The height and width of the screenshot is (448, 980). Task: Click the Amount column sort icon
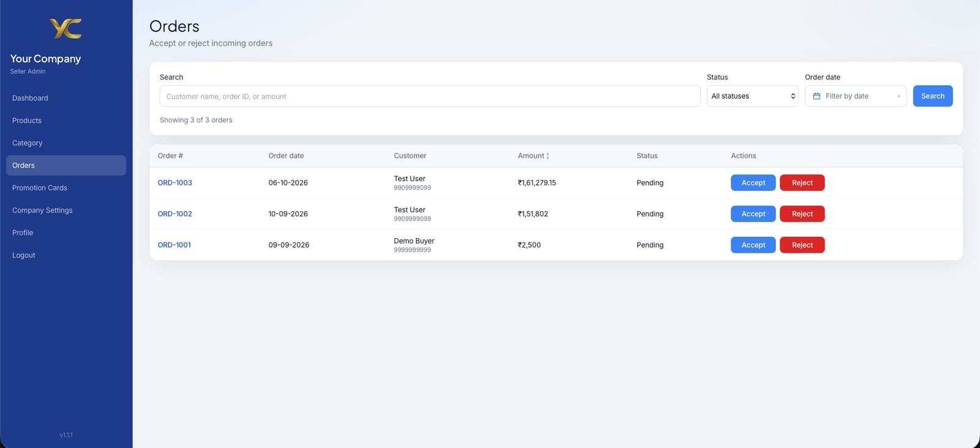coord(548,156)
